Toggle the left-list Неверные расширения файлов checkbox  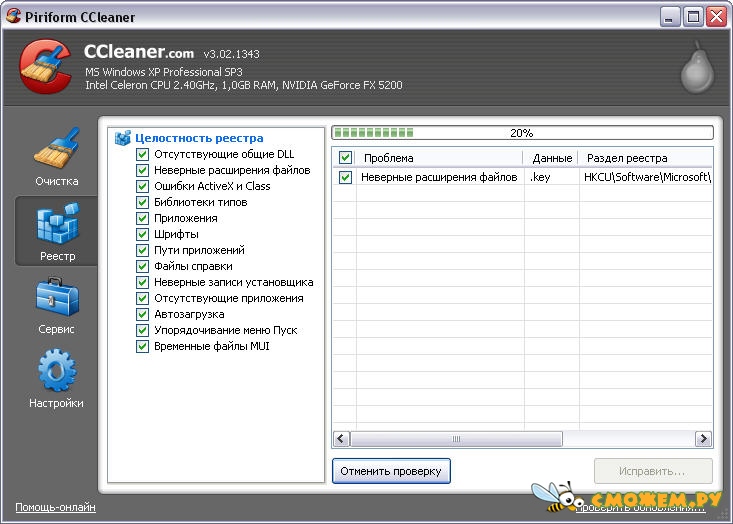coord(143,170)
